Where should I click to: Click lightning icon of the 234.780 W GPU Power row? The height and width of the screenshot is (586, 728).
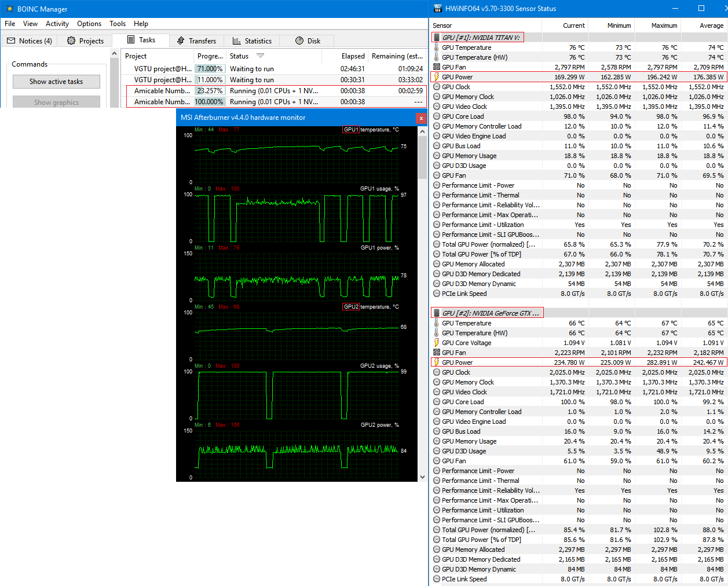(437, 362)
